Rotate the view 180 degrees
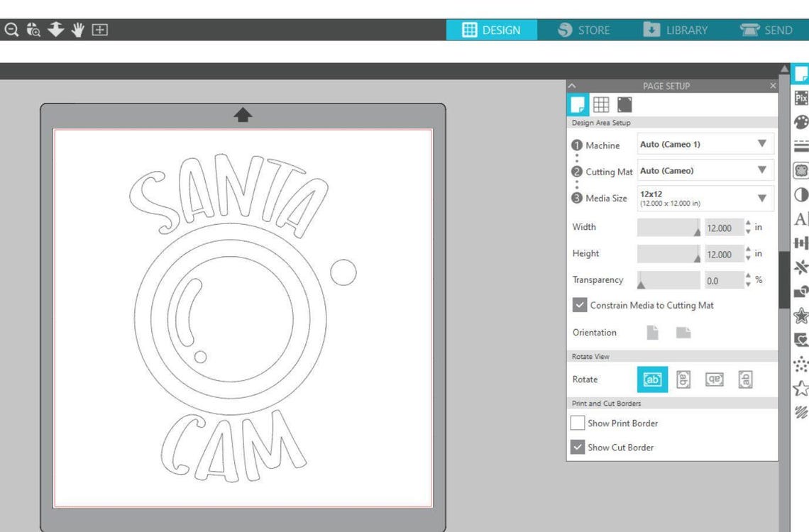The width and height of the screenshot is (809, 532). pyautogui.click(x=714, y=379)
